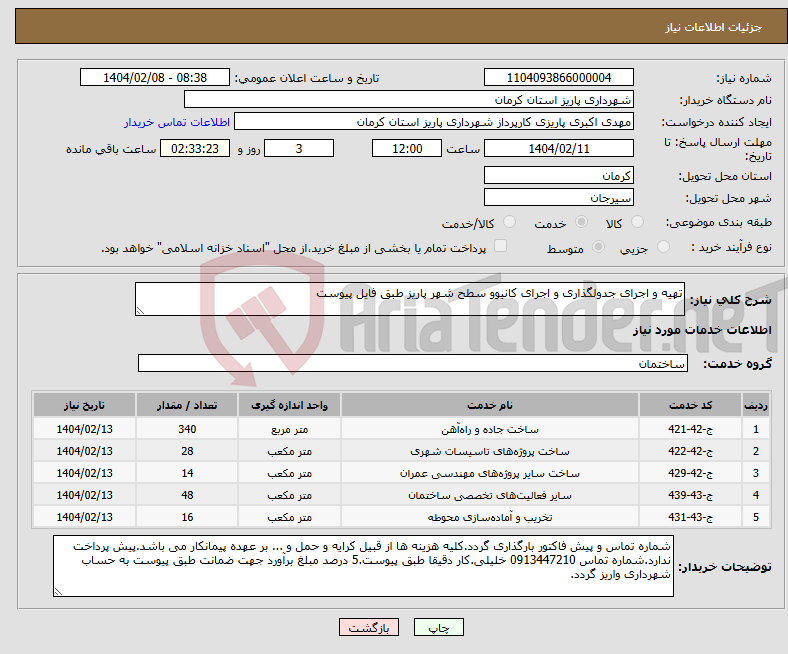788x654 pixels.
Task: Click the service group field ساختمان
Action: coord(413,363)
